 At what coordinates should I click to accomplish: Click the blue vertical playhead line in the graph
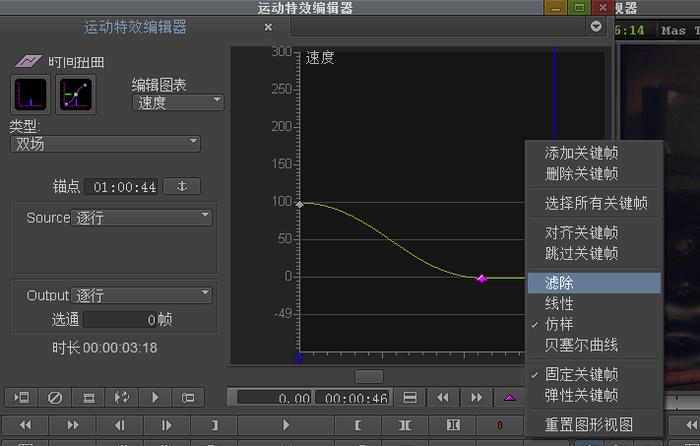[555, 94]
